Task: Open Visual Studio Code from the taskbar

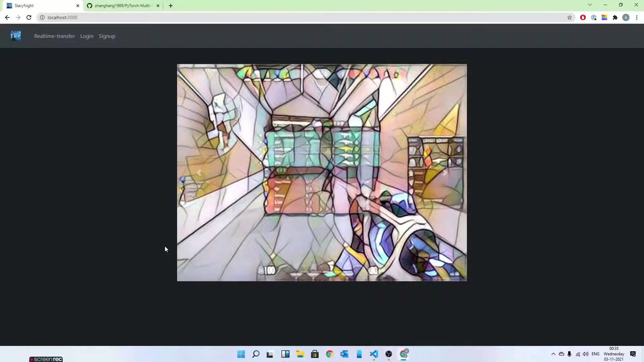Action: (x=374, y=354)
